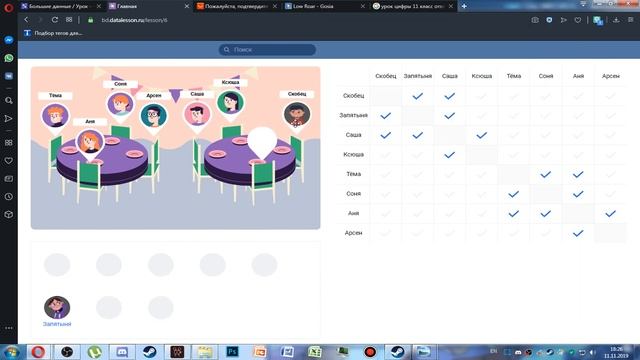
Task: Toggle Запятыня row Скобец column checkmark
Action: click(385, 116)
